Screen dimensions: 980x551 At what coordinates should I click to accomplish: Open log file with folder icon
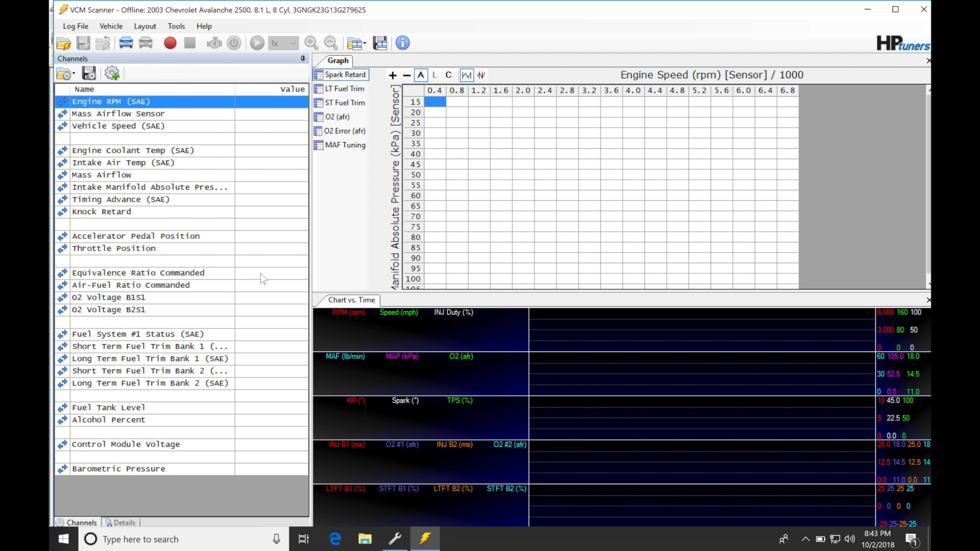[x=64, y=43]
